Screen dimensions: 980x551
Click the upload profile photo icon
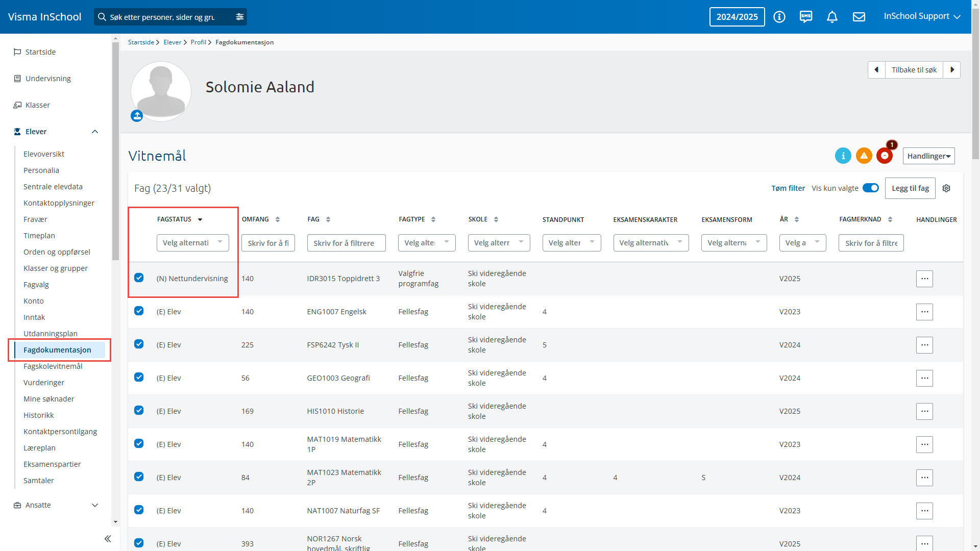[137, 116]
